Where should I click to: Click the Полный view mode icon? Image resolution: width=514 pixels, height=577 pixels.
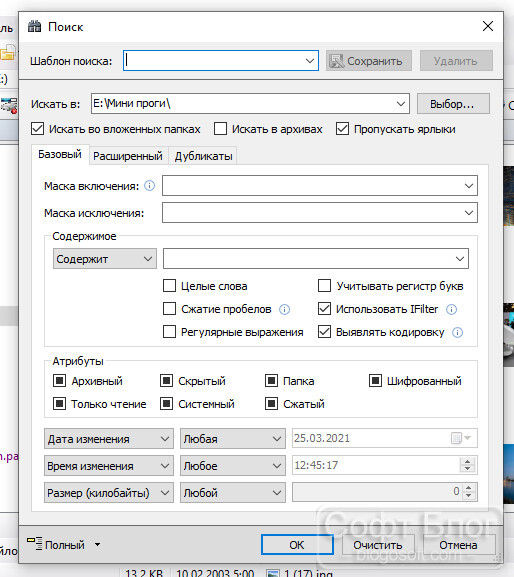click(x=35, y=543)
